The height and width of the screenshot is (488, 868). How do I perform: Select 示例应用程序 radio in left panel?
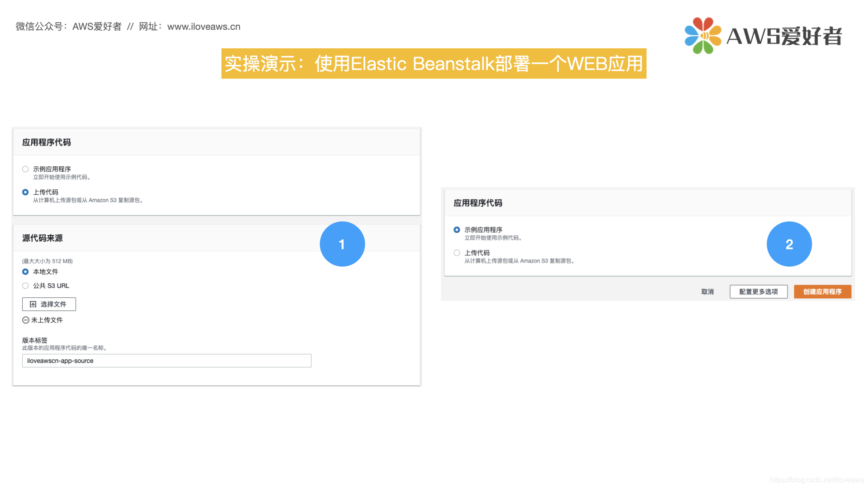[25, 169]
